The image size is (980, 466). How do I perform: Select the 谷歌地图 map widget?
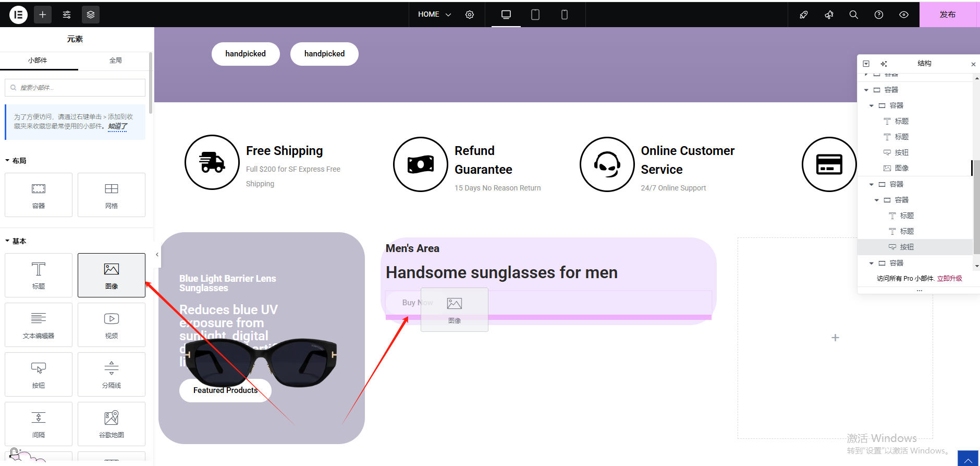[x=112, y=424]
